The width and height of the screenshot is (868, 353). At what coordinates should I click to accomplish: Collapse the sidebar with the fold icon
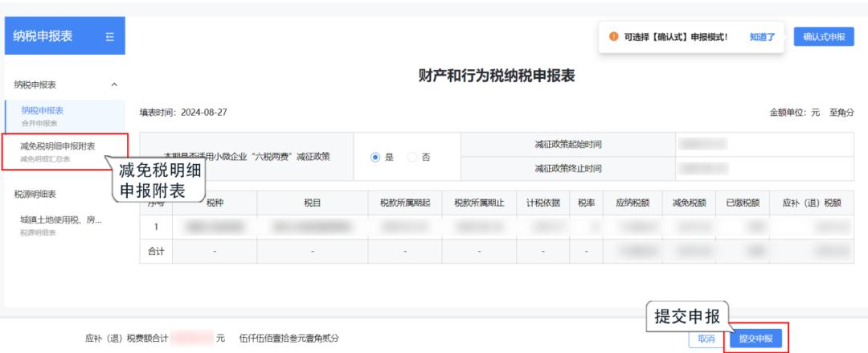[110, 36]
